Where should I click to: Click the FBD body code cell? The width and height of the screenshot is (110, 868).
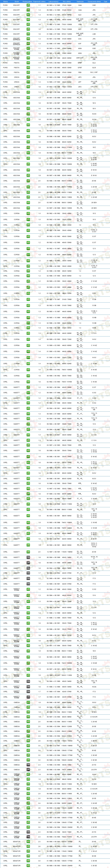point(80,72)
